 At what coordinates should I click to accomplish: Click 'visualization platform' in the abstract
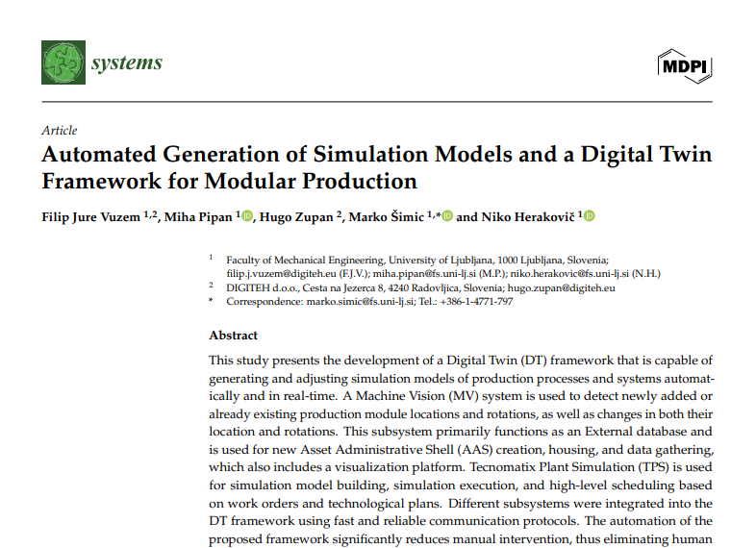coord(399,467)
